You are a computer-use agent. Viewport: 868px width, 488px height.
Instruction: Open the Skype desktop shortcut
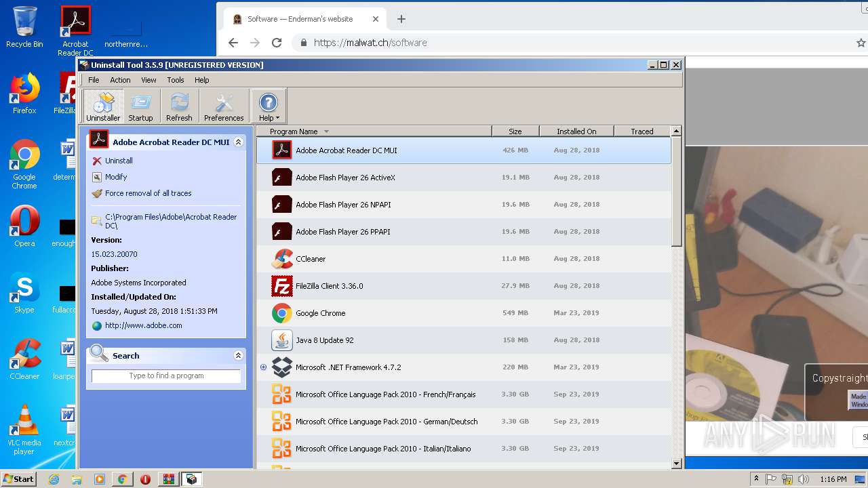pos(24,293)
